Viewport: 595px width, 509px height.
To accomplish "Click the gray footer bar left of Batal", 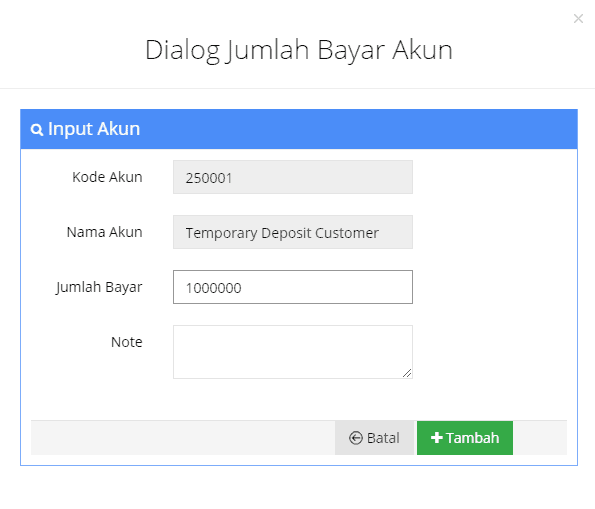I will (183, 438).
